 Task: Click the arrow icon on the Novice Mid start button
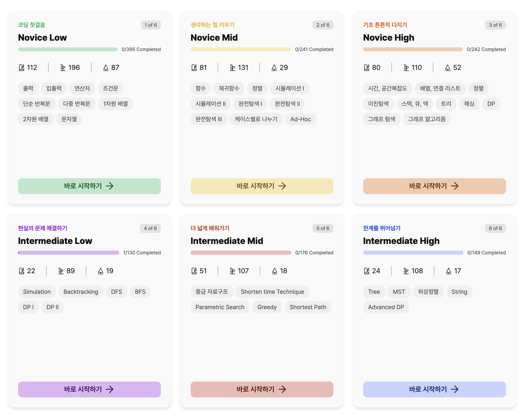click(282, 186)
